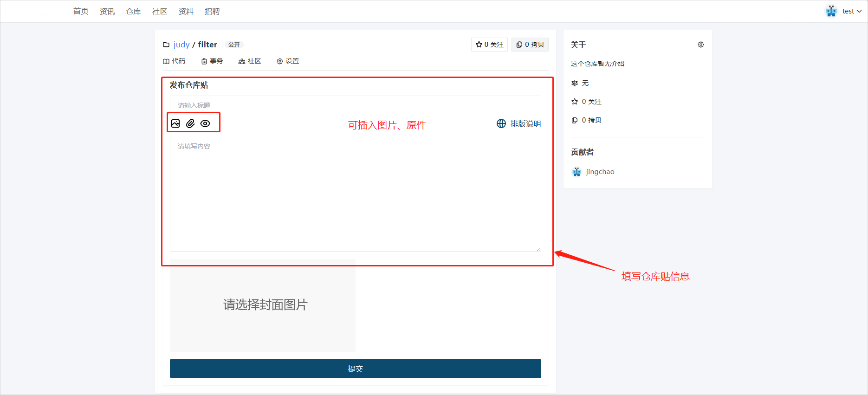Open 招聘 in top navigation
The image size is (868, 395).
(x=212, y=11)
